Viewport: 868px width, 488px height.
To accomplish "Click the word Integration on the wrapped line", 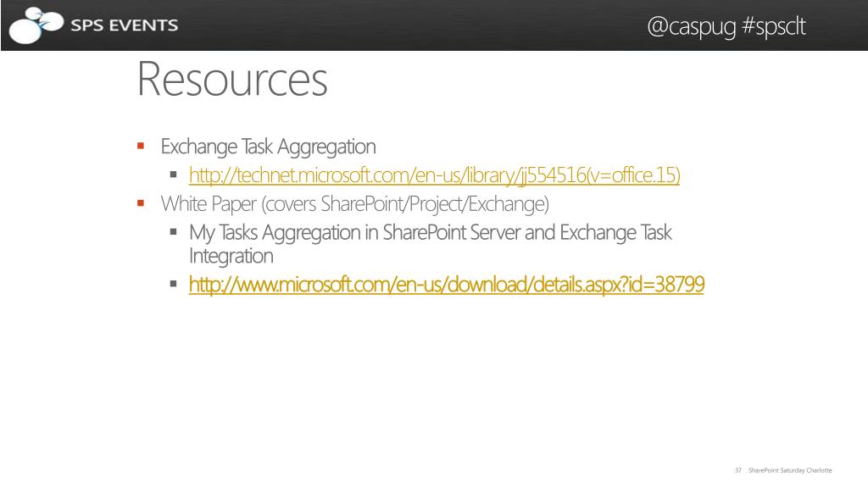I will (x=231, y=256).
